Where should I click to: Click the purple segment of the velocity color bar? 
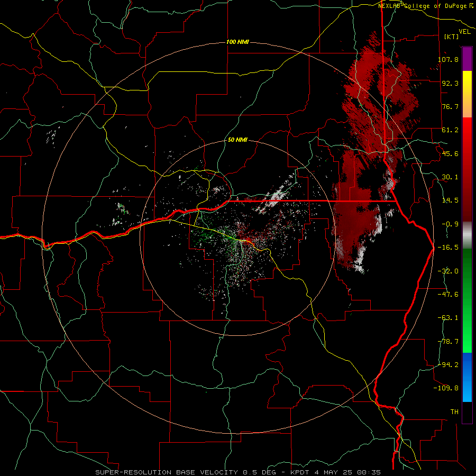coord(467,59)
